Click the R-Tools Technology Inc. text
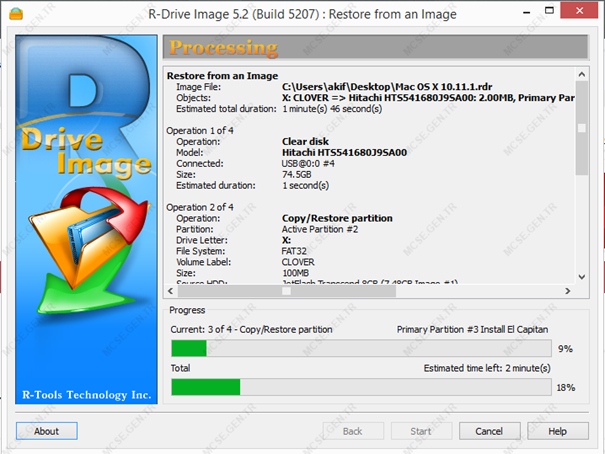Viewport: 605px width, 454px height. [87, 395]
